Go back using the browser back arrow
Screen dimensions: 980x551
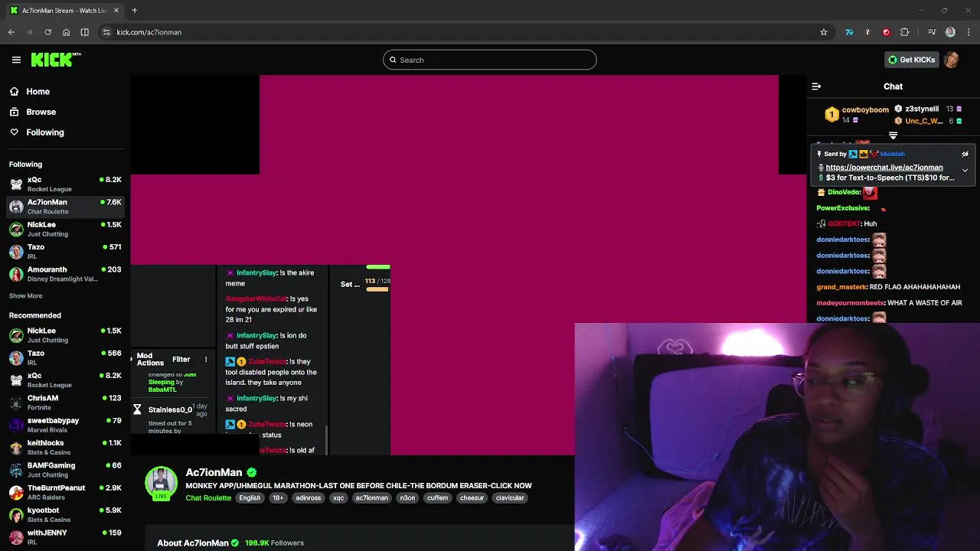pyautogui.click(x=11, y=32)
